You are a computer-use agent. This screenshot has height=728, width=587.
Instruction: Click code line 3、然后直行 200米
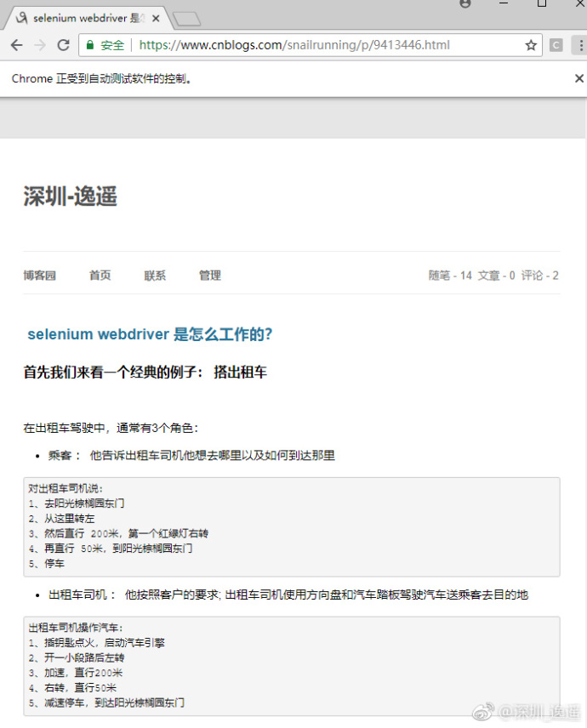[x=118, y=533]
